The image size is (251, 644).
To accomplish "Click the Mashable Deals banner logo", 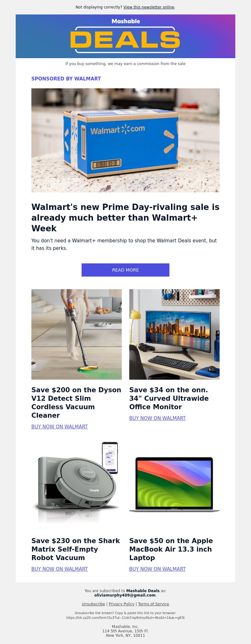I will click(x=125, y=36).
